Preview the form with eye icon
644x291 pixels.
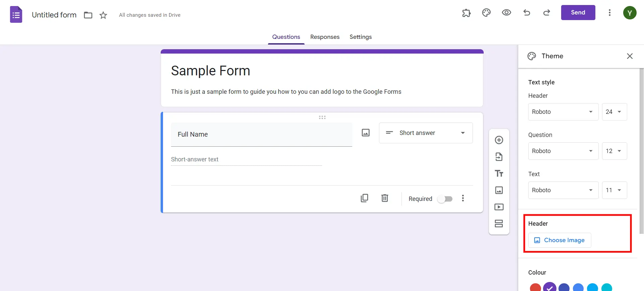point(506,13)
